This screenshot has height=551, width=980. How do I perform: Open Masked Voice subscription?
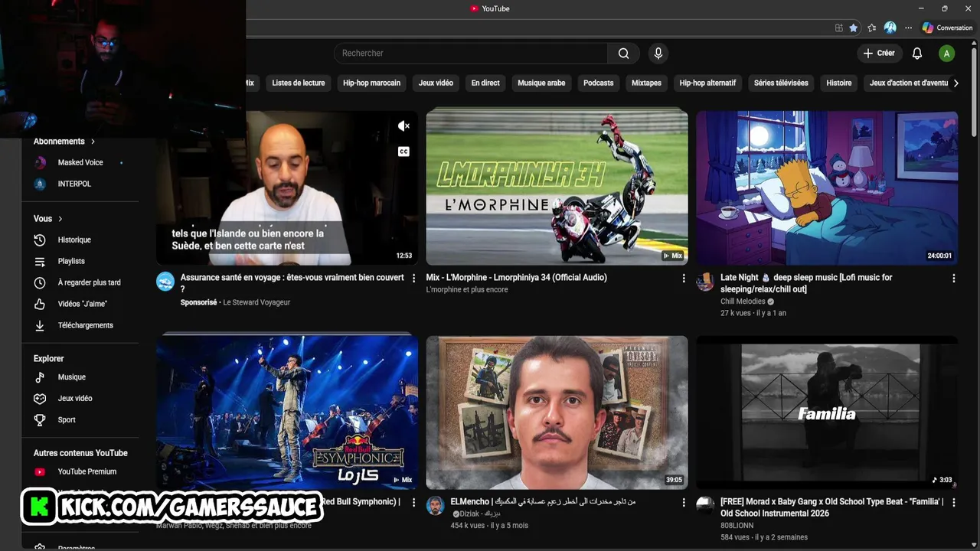click(x=80, y=162)
